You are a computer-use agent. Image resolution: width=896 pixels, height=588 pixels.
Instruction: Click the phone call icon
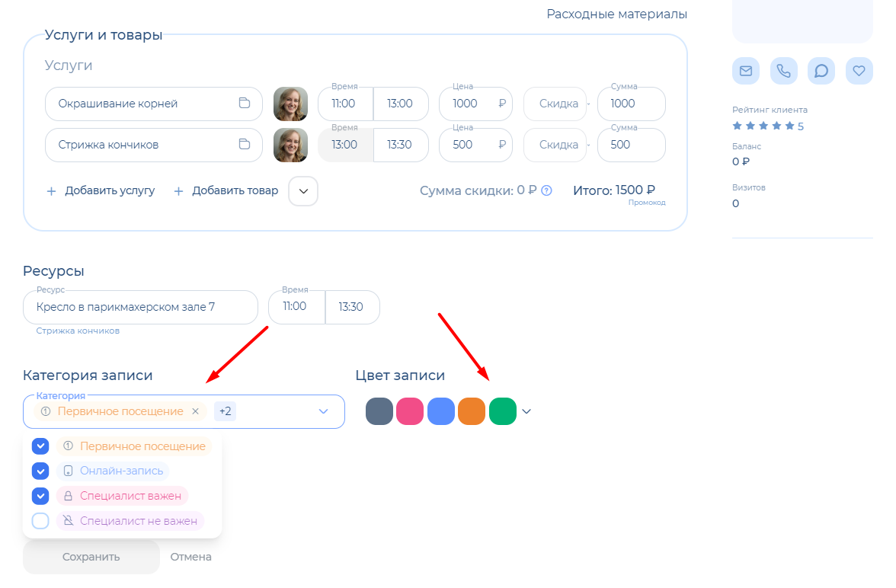[783, 71]
